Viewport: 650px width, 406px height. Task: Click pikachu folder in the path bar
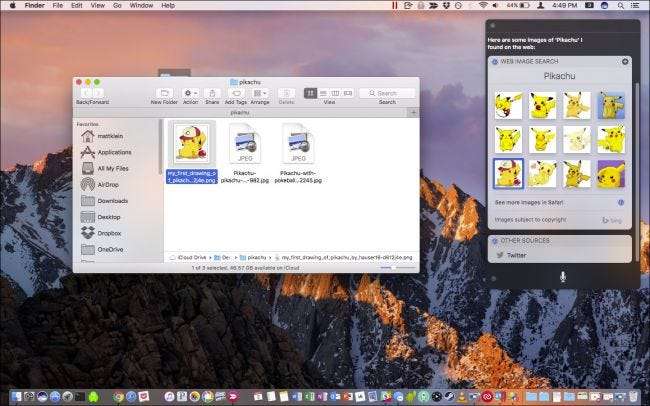pyautogui.click(x=253, y=258)
